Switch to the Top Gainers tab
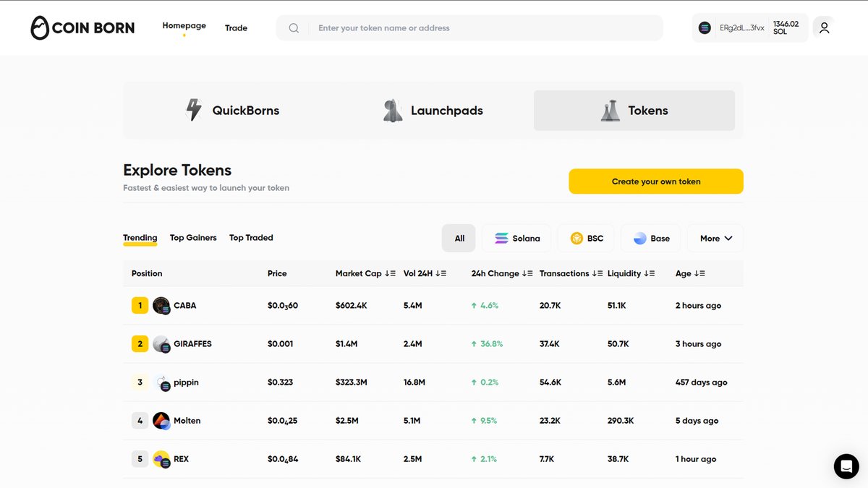This screenshot has width=868, height=488. 192,238
